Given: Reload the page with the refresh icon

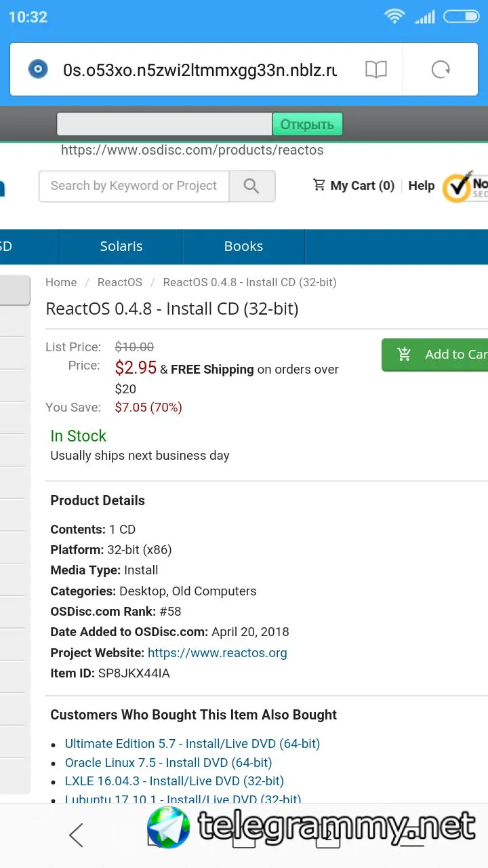Looking at the screenshot, I should tap(441, 69).
